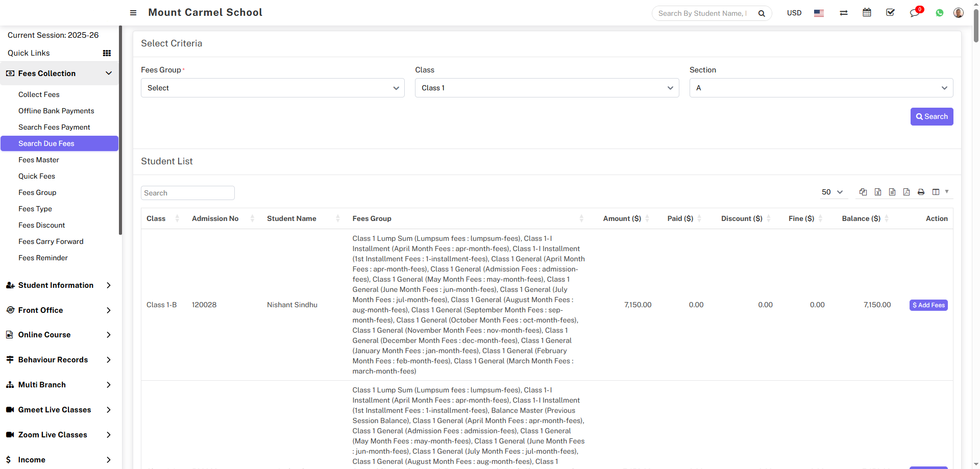Click Add Fees for Nishant Sindhu

coord(928,305)
